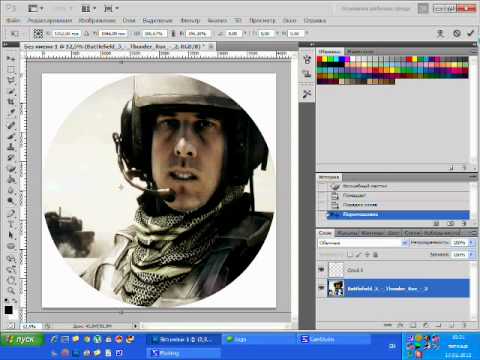Click the new swatch icon in Swatches panel
Screen dimensions: 480x360
[x=451, y=168]
